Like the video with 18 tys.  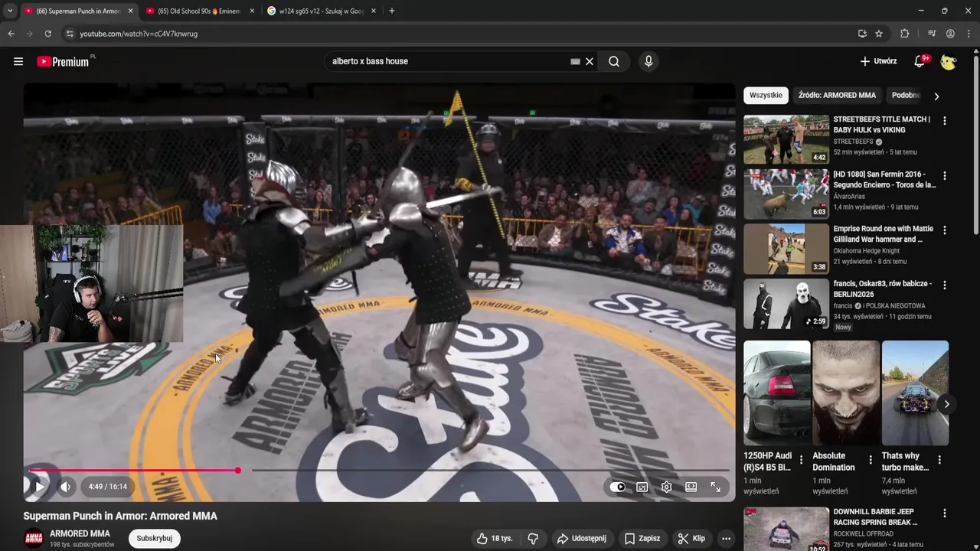(x=495, y=539)
